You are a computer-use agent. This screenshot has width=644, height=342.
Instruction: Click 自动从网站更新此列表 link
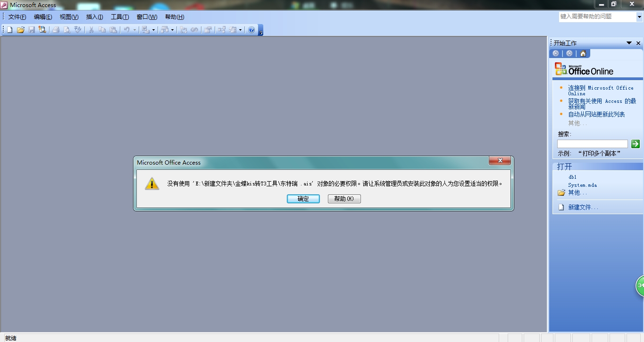[x=596, y=115]
